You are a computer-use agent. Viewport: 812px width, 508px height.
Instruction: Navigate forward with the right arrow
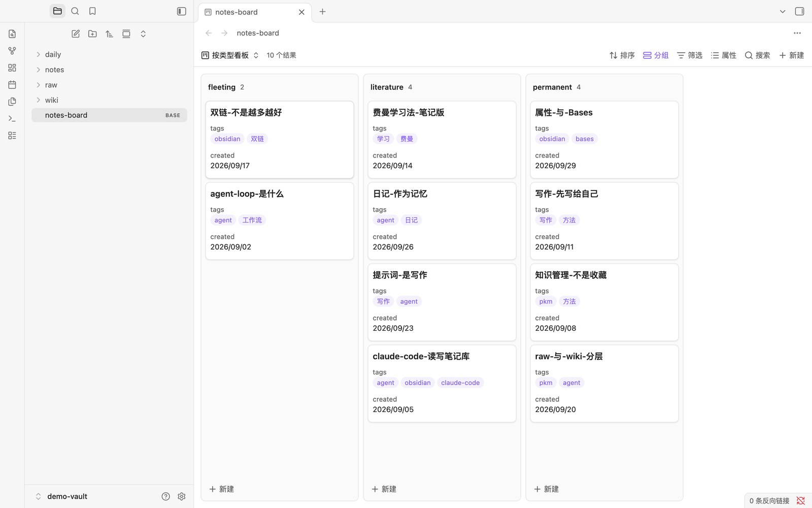224,33
